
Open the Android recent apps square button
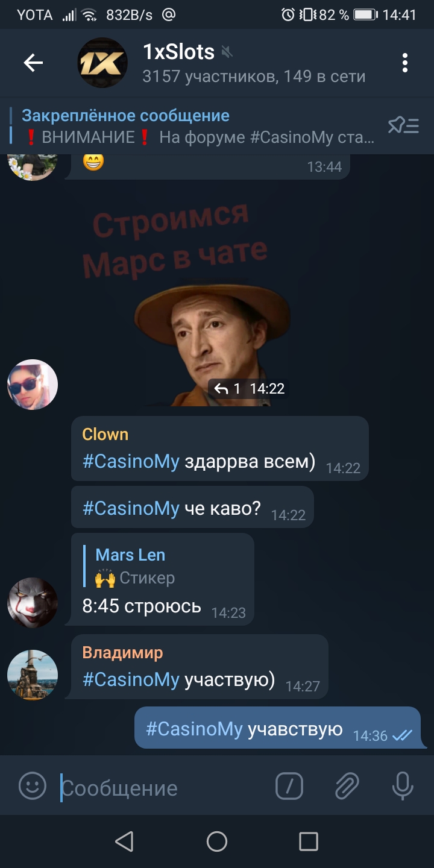pyautogui.click(x=309, y=841)
